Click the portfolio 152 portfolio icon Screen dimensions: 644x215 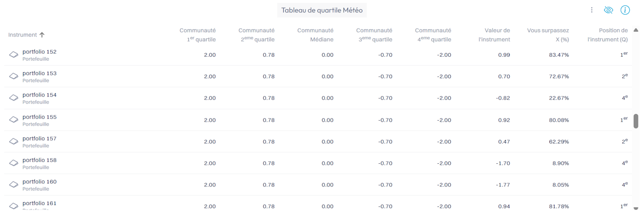click(14, 55)
